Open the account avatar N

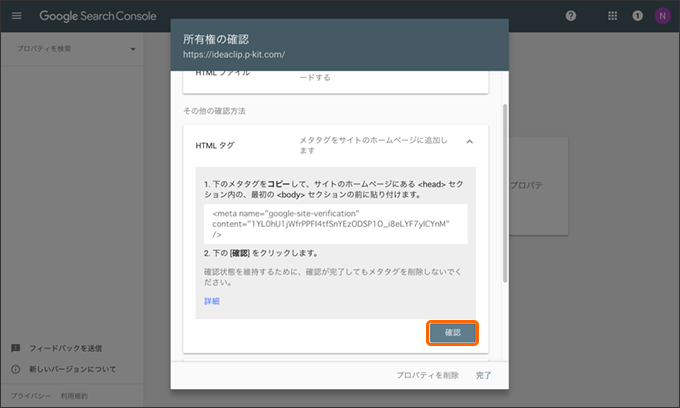662,16
